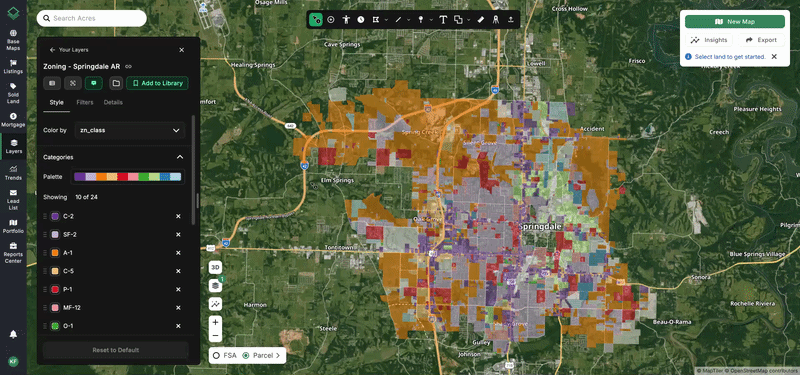This screenshot has width=800, height=375.
Task: Click Reset to Default button
Action: [x=116, y=350]
